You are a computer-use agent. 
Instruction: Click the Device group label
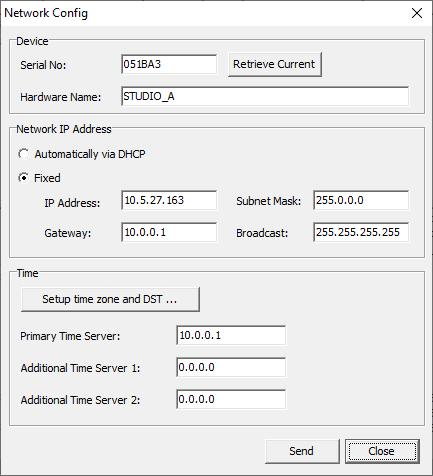tap(32, 41)
